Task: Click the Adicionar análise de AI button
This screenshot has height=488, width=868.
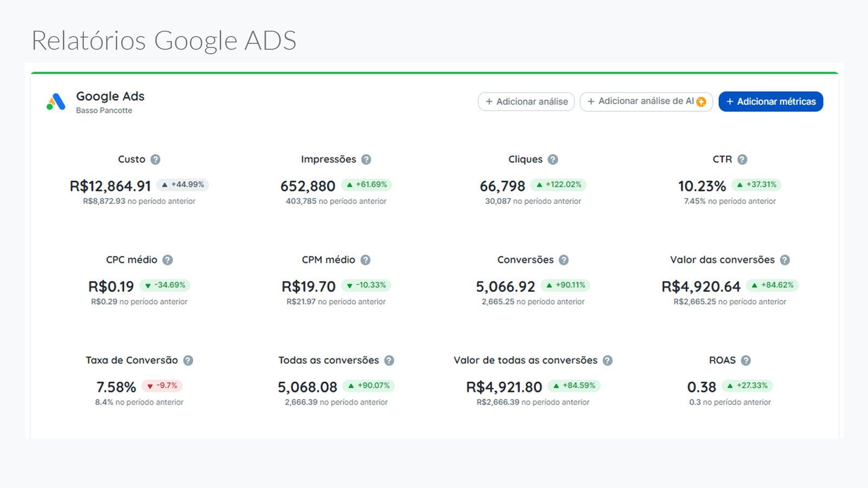Action: pos(646,101)
